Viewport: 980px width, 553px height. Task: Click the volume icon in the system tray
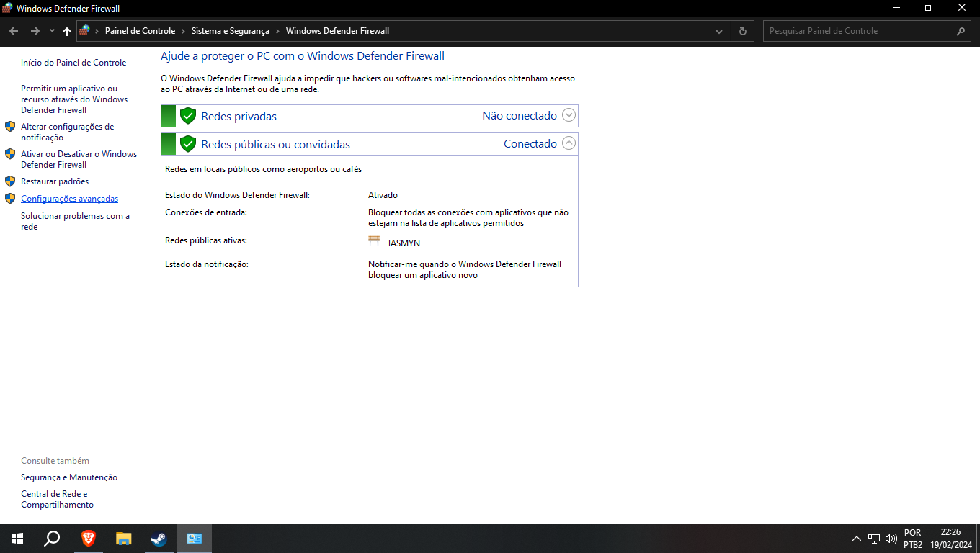[x=891, y=538]
